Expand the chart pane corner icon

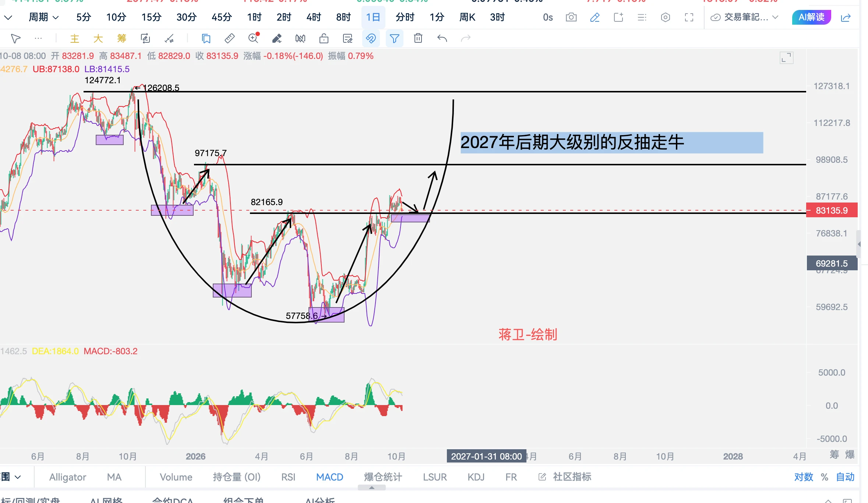click(x=786, y=58)
